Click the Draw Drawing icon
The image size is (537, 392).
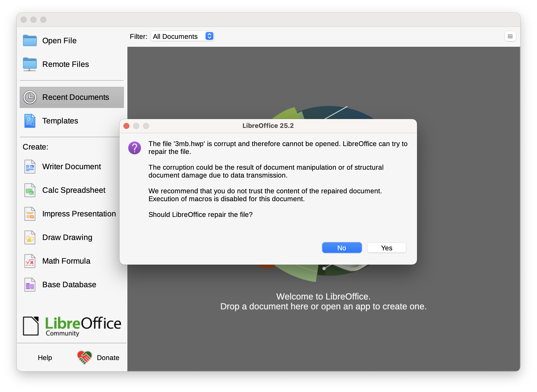[x=30, y=237]
